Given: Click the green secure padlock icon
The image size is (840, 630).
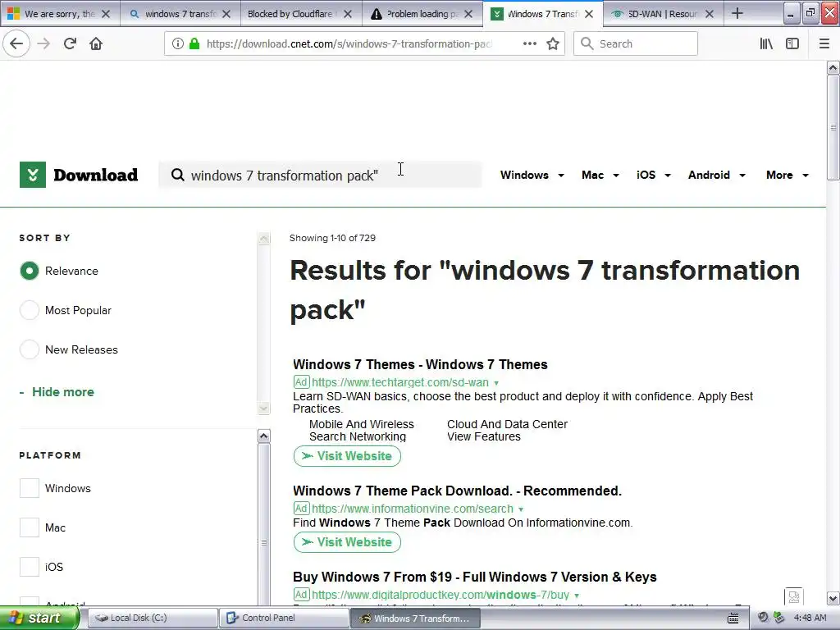Looking at the screenshot, I should click(194, 43).
